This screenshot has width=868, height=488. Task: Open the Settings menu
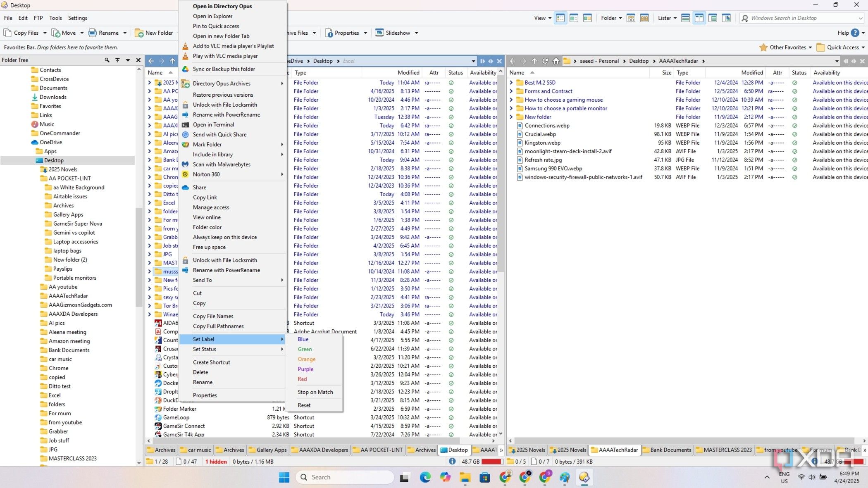(77, 18)
